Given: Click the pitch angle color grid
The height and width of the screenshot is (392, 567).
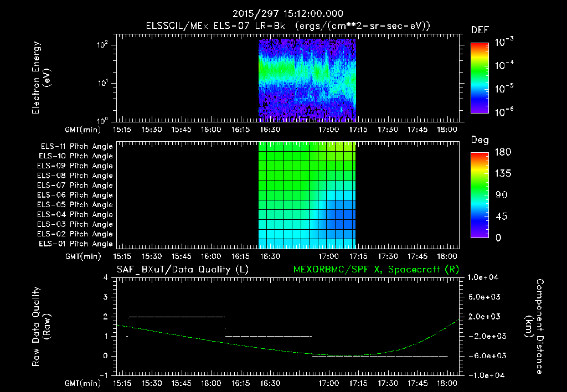Looking at the screenshot, I should click(x=307, y=195).
